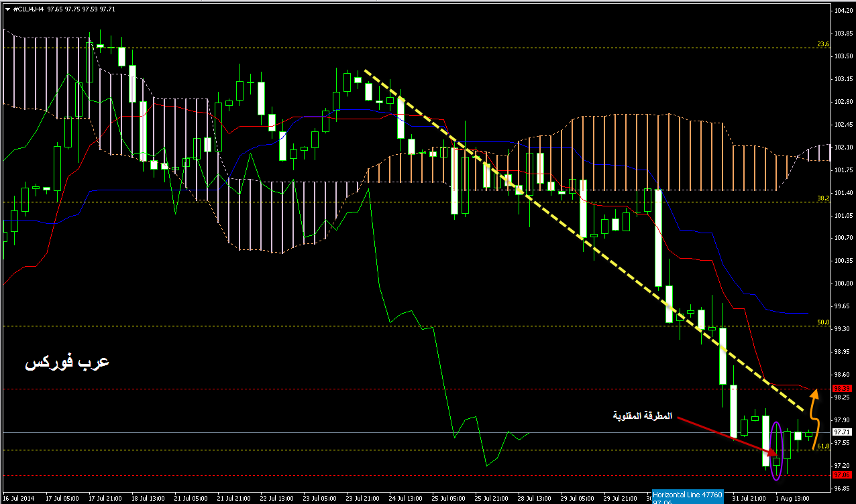Click the 96.85 price scale value
The image size is (856, 504).
[842, 488]
